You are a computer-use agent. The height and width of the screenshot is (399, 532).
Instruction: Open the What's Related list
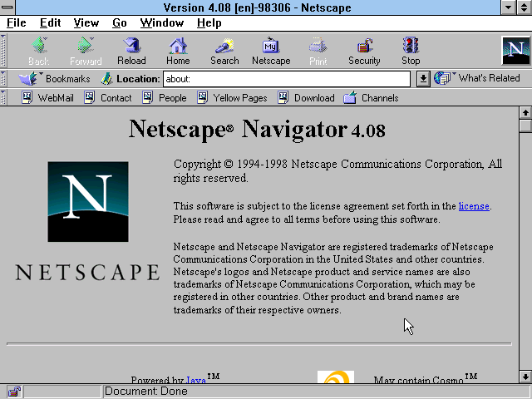[x=480, y=79]
